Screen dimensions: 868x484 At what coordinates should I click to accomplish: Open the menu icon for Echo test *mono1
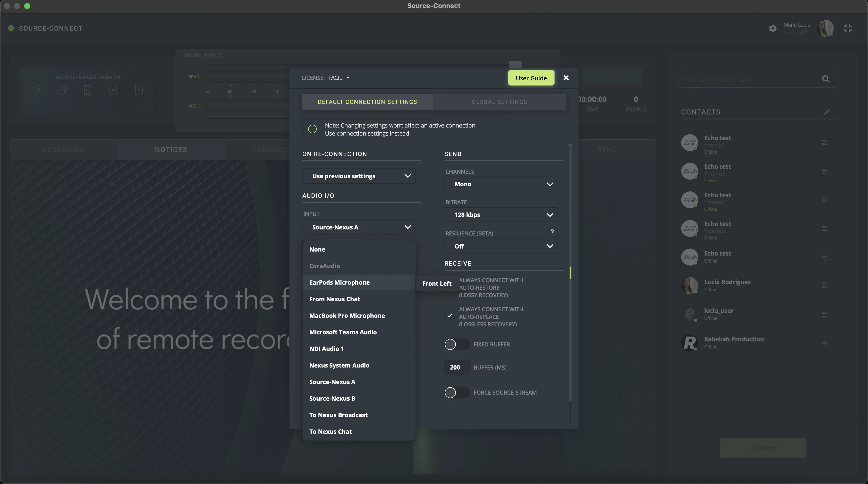[825, 143]
